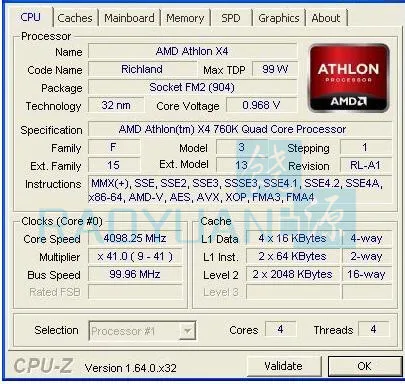Click the Ext. Model value 13

pyautogui.click(x=242, y=165)
